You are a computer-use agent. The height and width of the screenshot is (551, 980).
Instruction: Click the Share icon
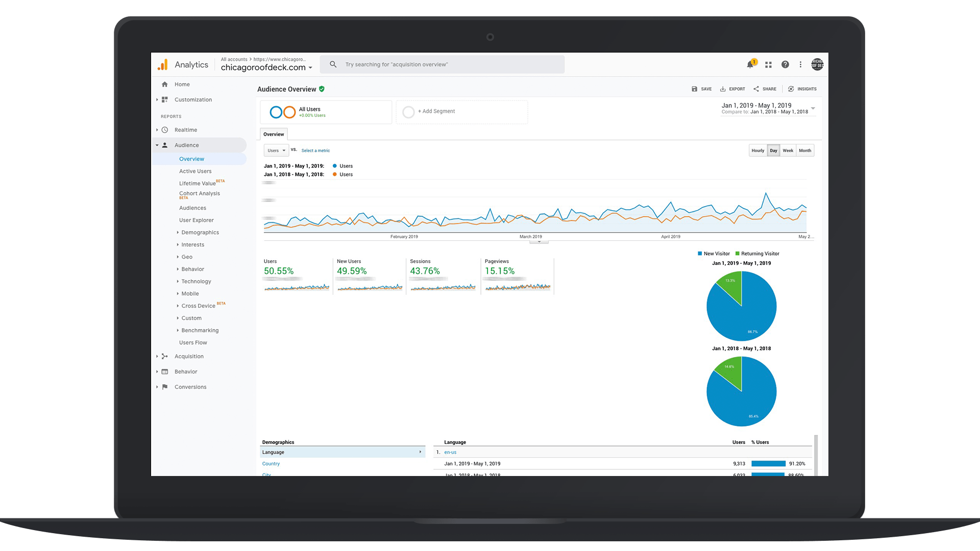click(x=756, y=89)
